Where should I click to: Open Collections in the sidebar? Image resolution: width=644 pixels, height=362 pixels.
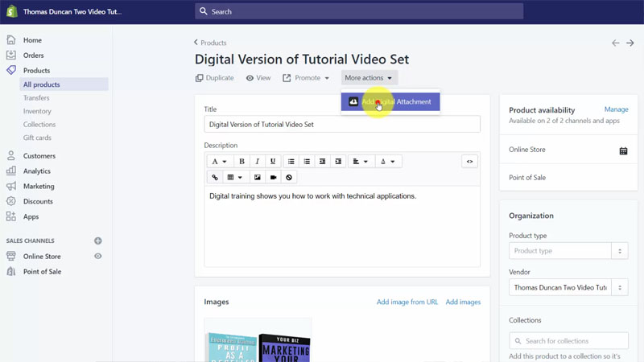pyautogui.click(x=39, y=125)
